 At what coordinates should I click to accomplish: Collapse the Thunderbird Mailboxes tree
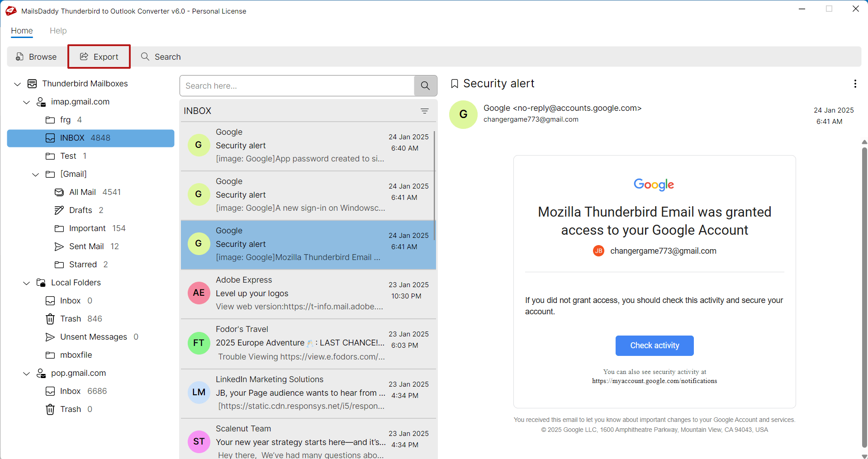click(x=18, y=84)
